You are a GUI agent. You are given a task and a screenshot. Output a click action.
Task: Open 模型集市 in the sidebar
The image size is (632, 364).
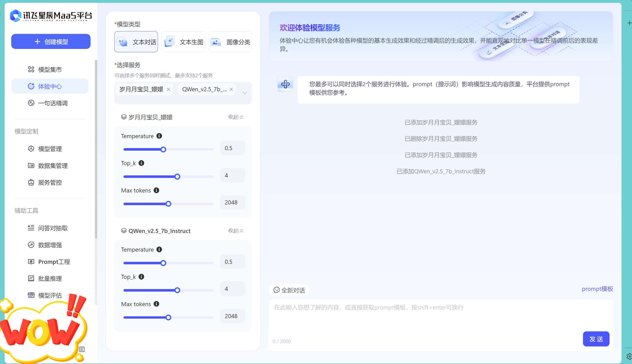50,70
